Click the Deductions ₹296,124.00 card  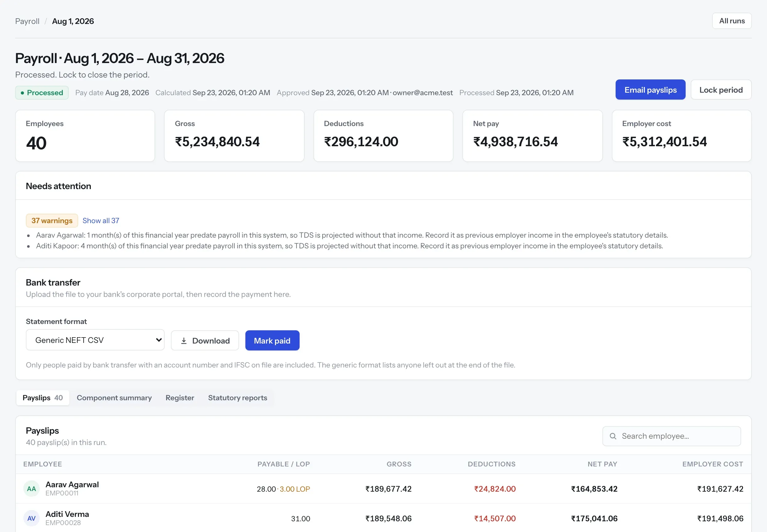[x=384, y=136]
